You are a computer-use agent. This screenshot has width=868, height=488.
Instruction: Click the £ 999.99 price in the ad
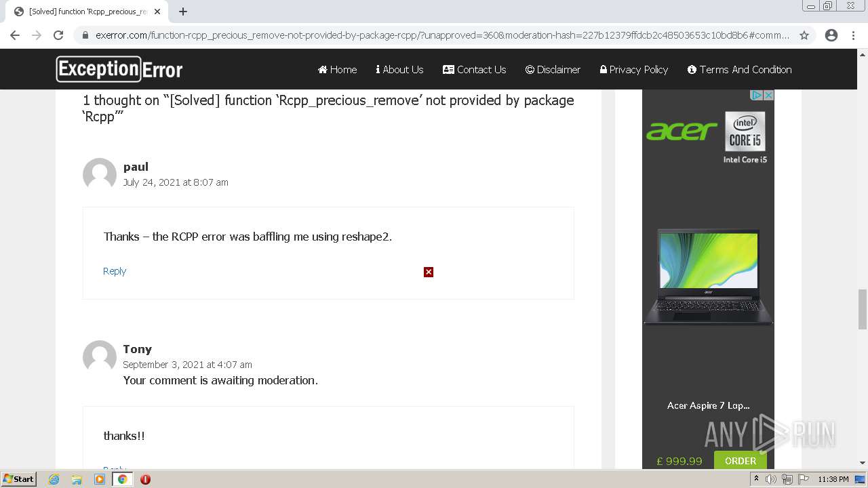[679, 461]
